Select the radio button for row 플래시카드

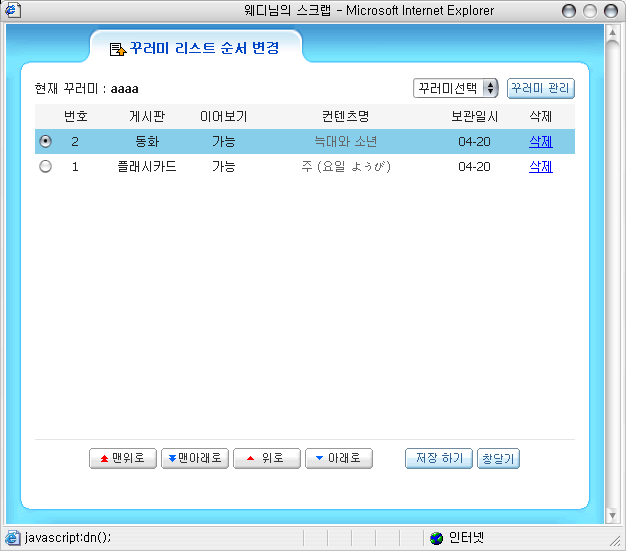45,167
